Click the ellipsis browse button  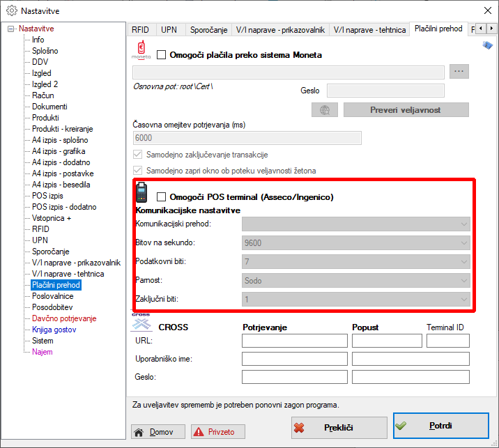point(459,71)
